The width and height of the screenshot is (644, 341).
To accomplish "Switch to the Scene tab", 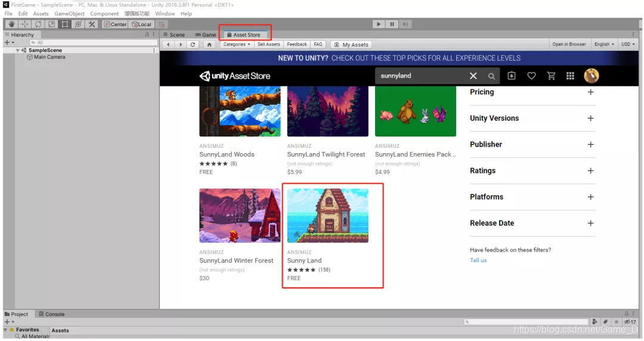I will click(174, 35).
